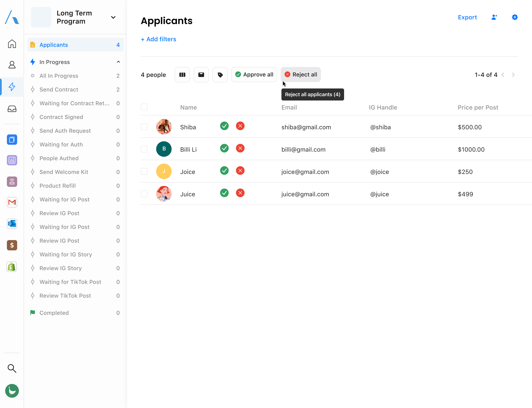Viewport: 532px width, 408px height.
Task: Select the checkbox for Billi Li
Action: (x=144, y=149)
